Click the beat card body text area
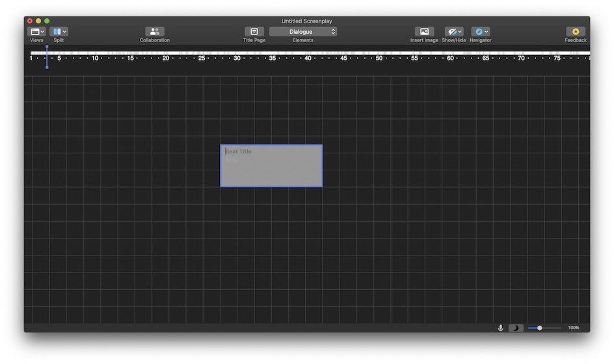614x364 pixels. click(x=271, y=170)
